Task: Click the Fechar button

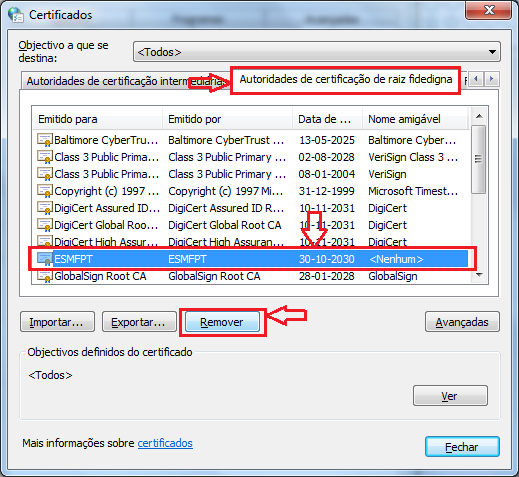Action: click(462, 447)
